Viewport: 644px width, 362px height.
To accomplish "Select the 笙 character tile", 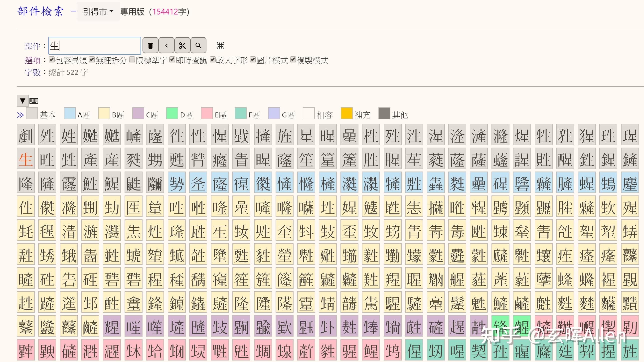I will click(306, 159).
